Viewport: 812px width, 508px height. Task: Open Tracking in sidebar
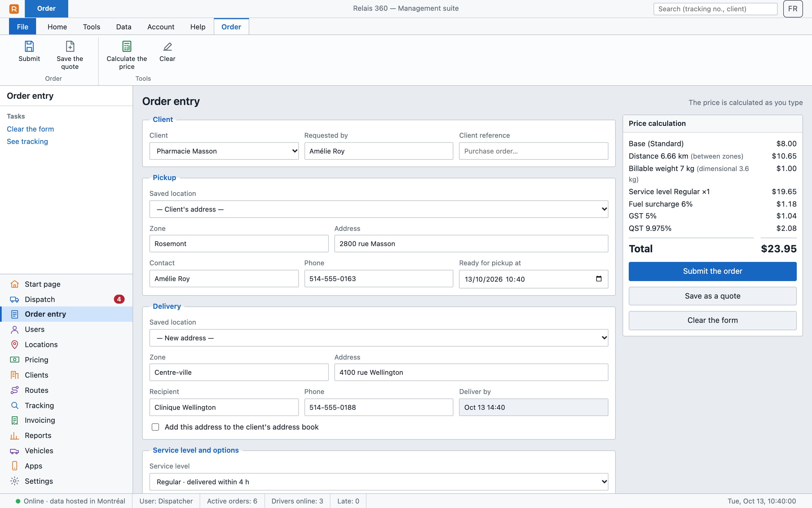pos(67,405)
